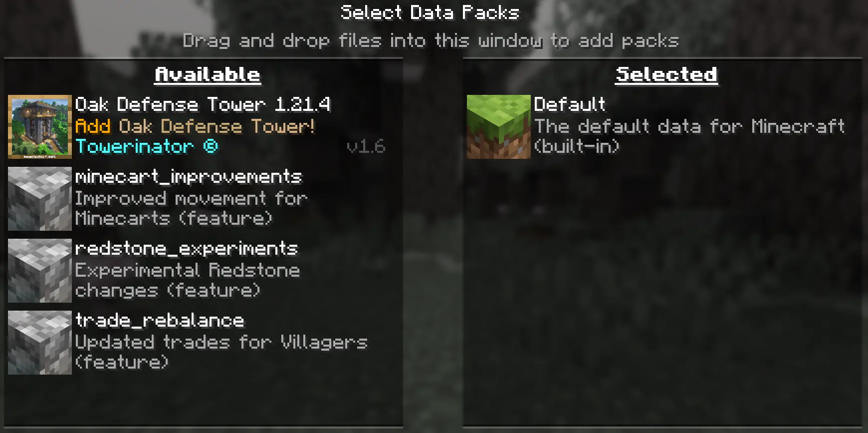Click the trade_rebalance pack icon
868x433 pixels.
point(40,343)
